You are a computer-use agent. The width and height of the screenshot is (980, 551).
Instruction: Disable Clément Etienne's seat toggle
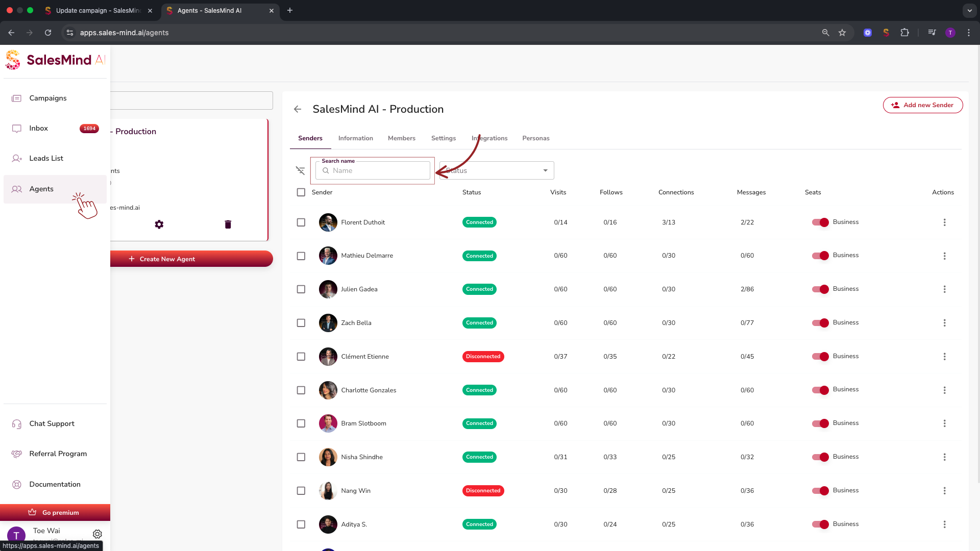820,357
